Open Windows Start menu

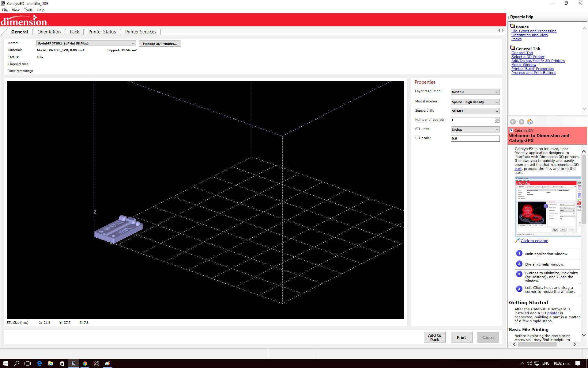(x=6, y=363)
